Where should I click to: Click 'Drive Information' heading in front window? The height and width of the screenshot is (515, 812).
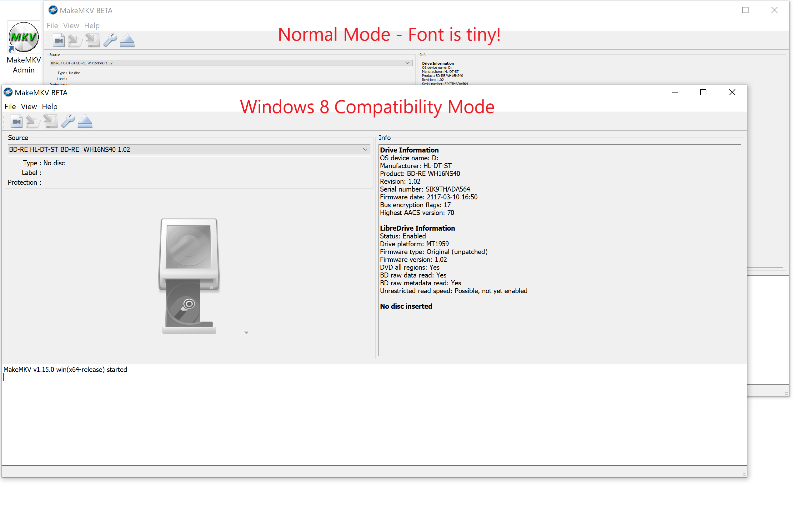click(x=409, y=150)
